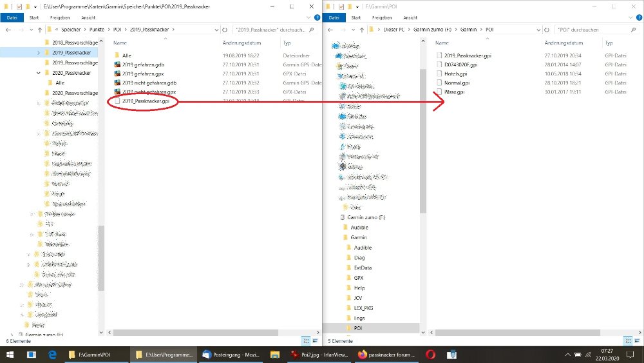This screenshot has height=363, width=644.
Task: Open the Thunderbird Posteingang taskbar item
Action: click(x=231, y=354)
